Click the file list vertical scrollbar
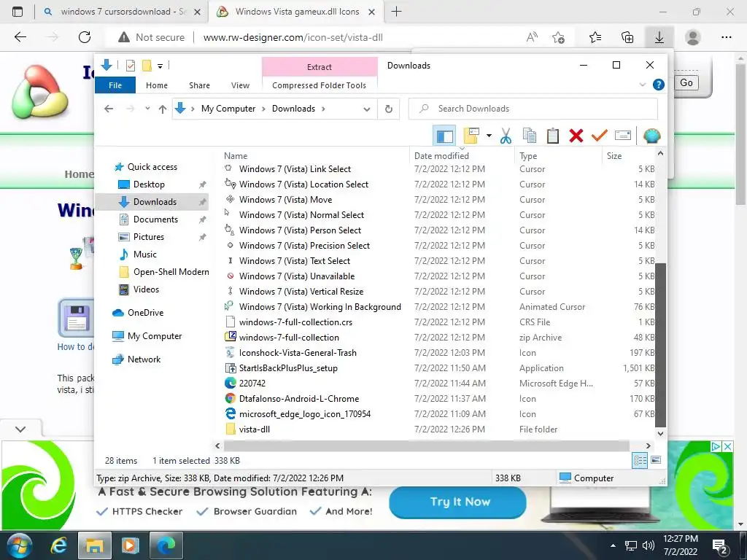Screen dimensions: 747x560 point(660,345)
